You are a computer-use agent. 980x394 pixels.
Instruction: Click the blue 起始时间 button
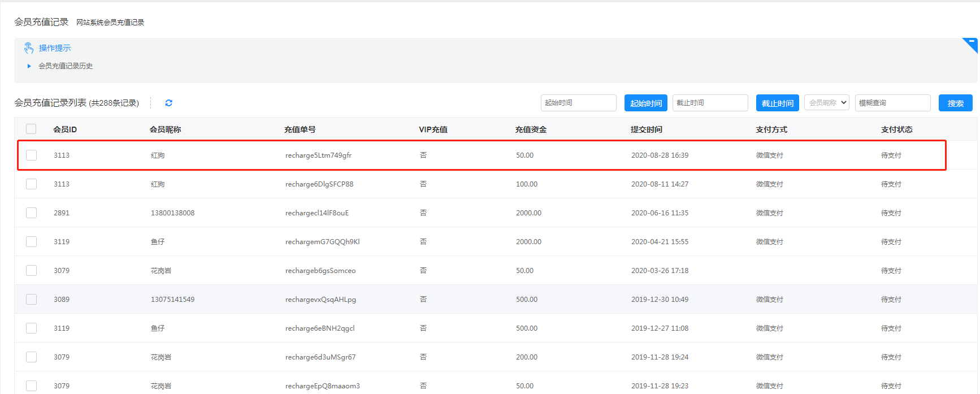pyautogui.click(x=645, y=103)
